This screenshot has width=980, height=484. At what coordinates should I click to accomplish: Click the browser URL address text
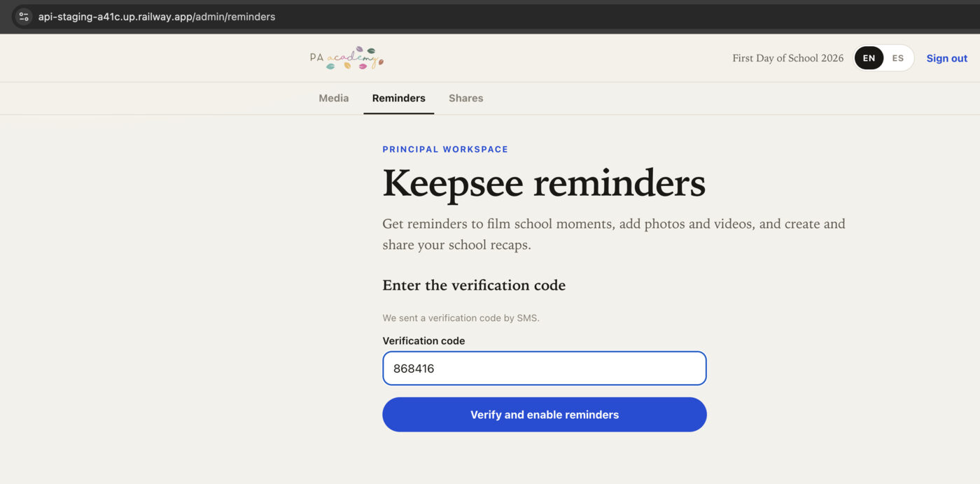click(157, 16)
